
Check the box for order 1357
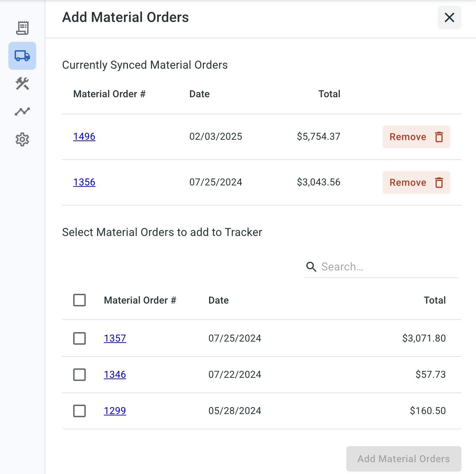coord(79,338)
